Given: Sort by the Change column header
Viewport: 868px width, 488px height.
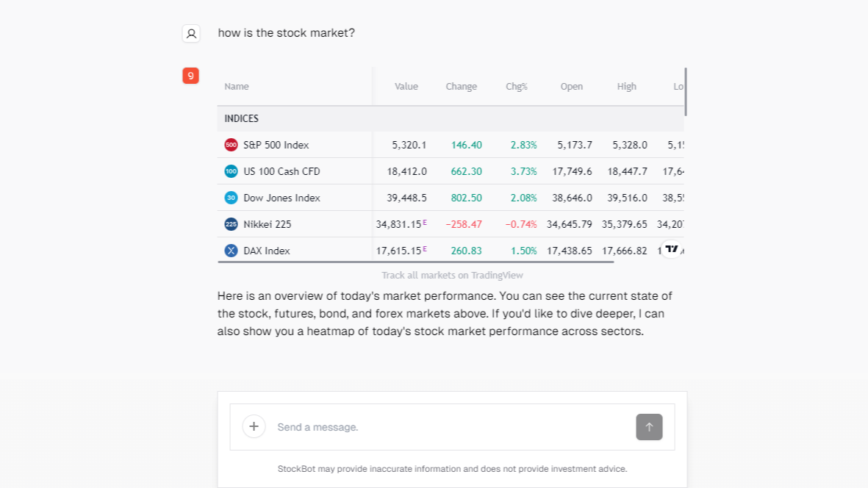Looking at the screenshot, I should point(461,87).
